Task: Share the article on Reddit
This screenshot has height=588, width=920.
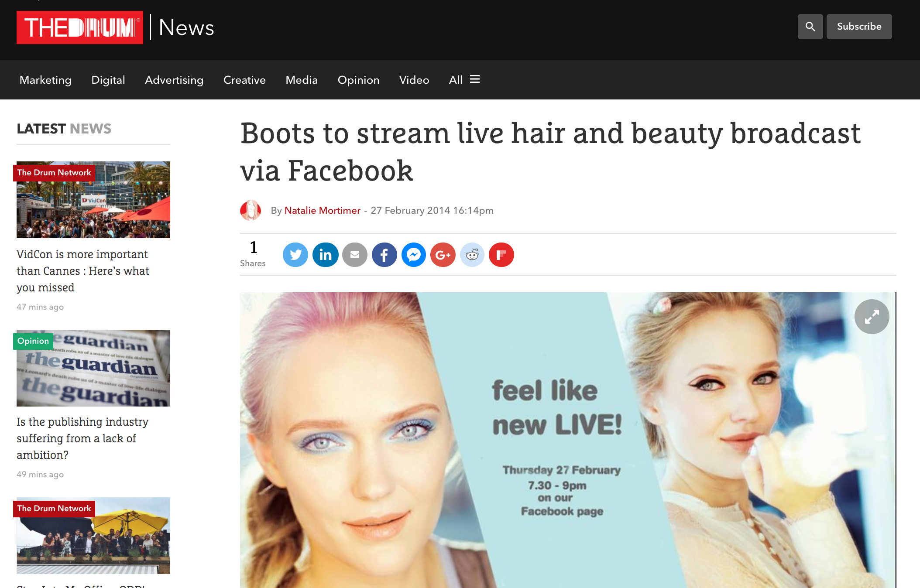Action: click(x=472, y=255)
